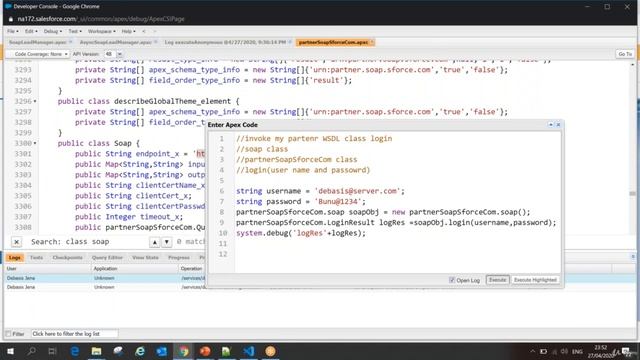Open the View State panel tab

tap(145, 258)
